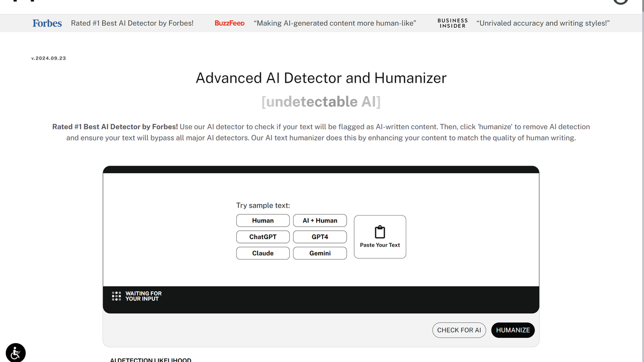Click the WAITING FOR YOUR INPUT status text

tap(143, 296)
